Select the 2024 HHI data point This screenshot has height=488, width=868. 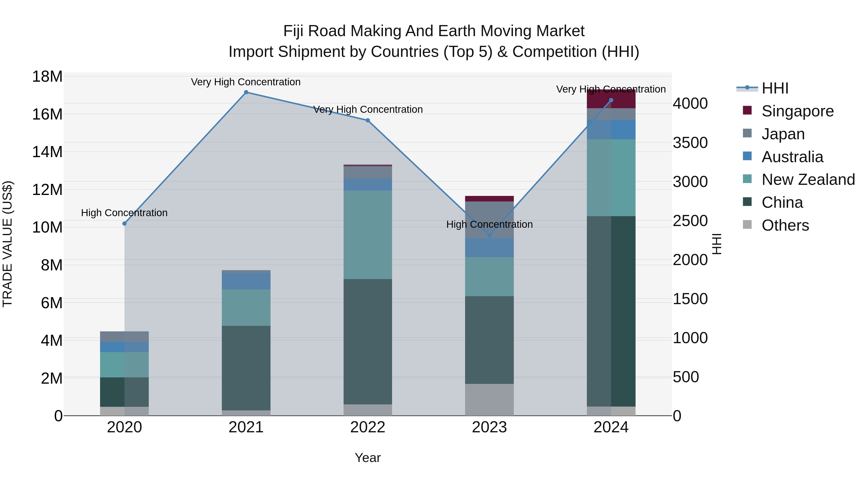[611, 100]
